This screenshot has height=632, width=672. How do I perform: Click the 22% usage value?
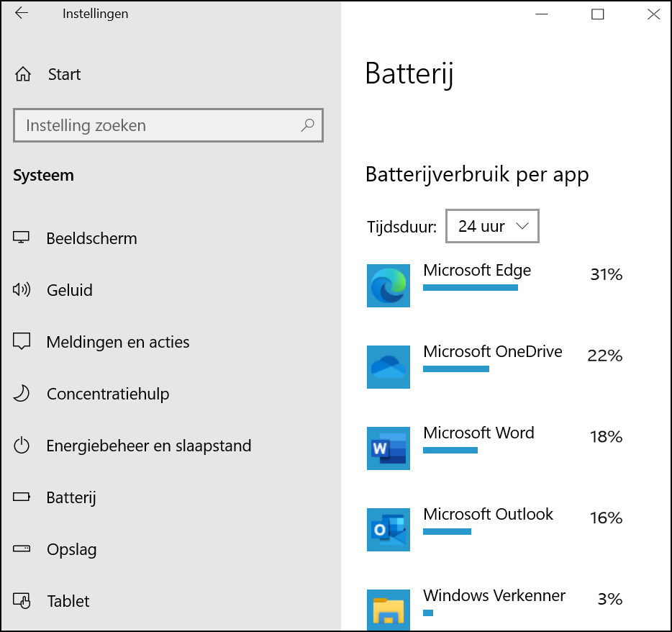click(x=604, y=356)
